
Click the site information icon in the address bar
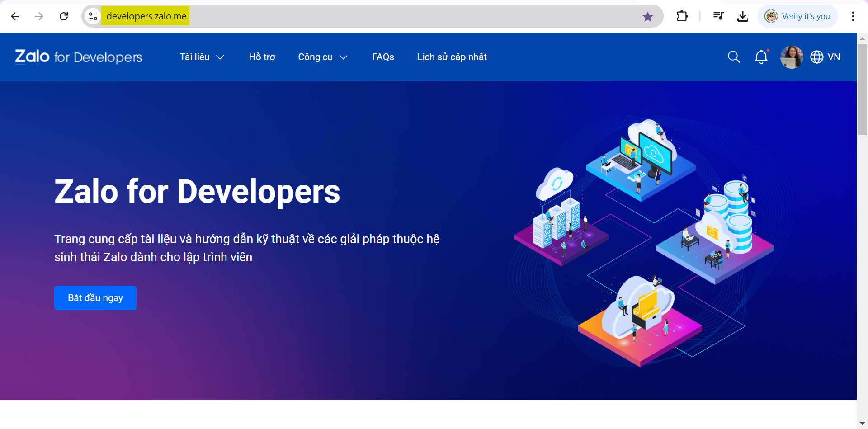pyautogui.click(x=93, y=16)
